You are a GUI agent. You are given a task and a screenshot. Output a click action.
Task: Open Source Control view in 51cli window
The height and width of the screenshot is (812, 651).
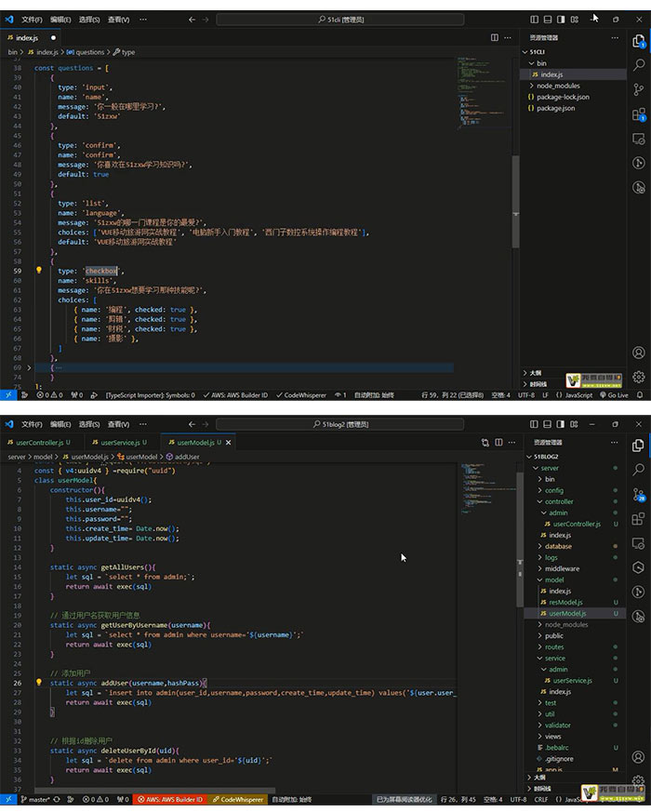[639, 89]
